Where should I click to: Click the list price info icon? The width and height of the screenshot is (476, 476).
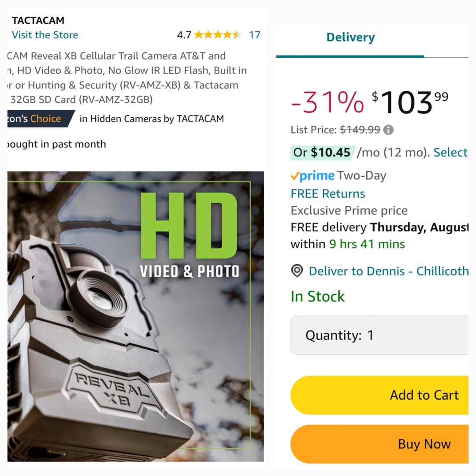388,130
